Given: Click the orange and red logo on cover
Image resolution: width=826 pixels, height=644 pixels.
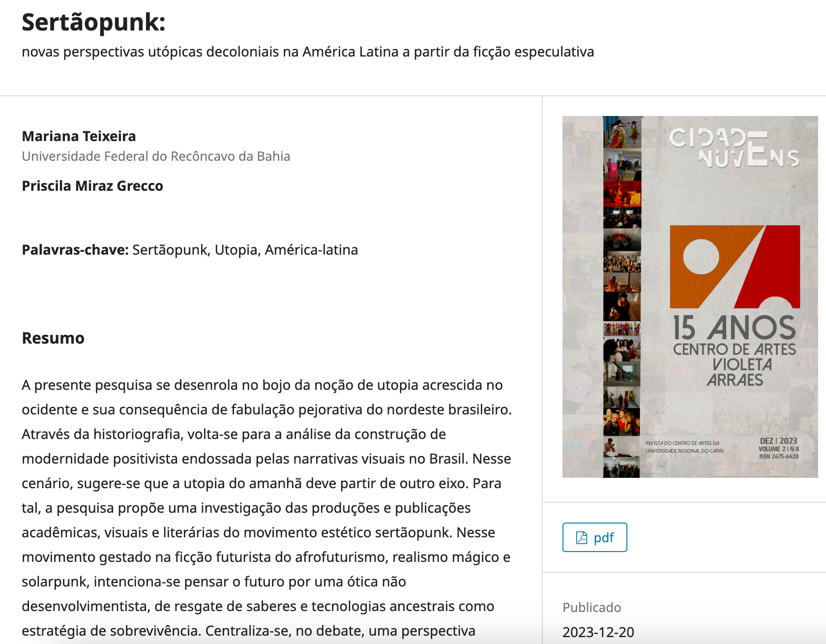Looking at the screenshot, I should pos(735,266).
